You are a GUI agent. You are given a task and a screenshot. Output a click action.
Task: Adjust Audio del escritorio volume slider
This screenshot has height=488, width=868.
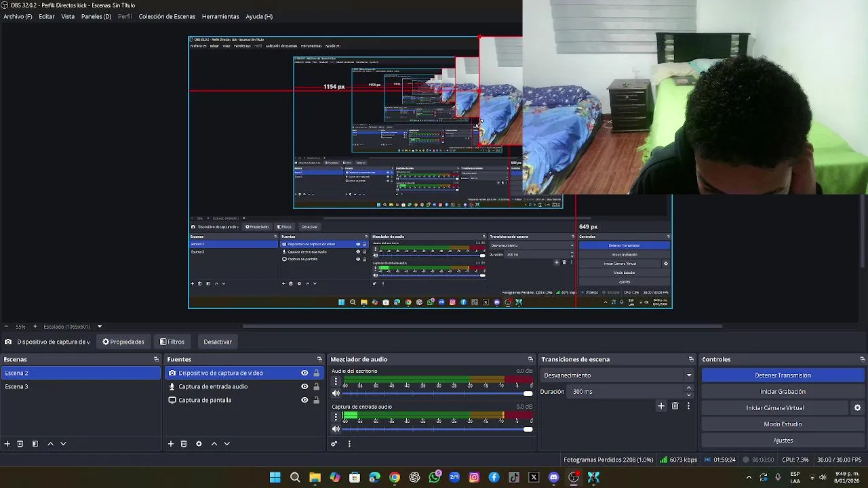pyautogui.click(x=437, y=393)
